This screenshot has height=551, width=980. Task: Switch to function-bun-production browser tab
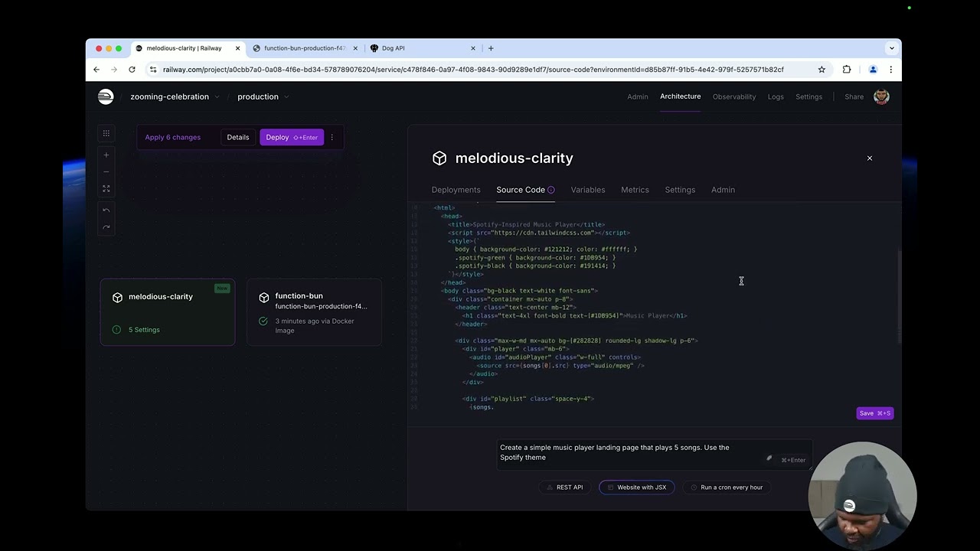tap(305, 48)
